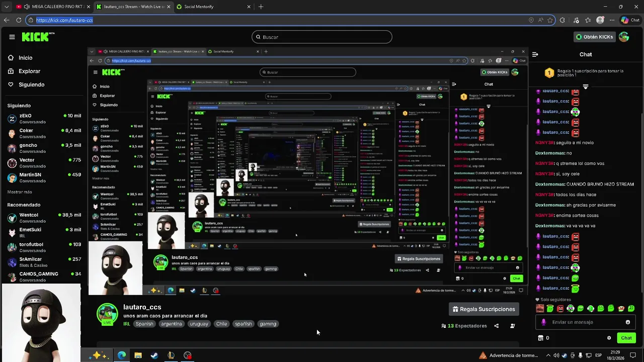
Task: Open recommended channel torofutbol
Action: click(x=44, y=247)
